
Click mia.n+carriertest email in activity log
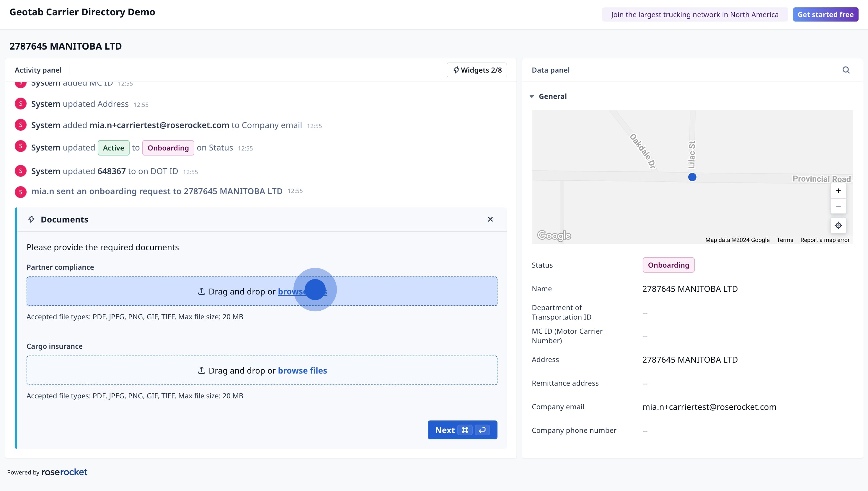click(159, 125)
